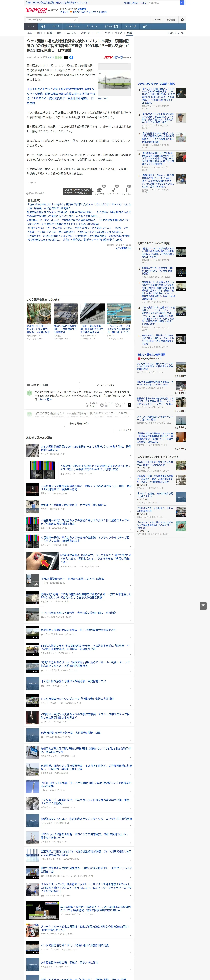
Task: Open the 50年超運転の計画を初申請 高浜原発 article
Action: (x=70, y=732)
